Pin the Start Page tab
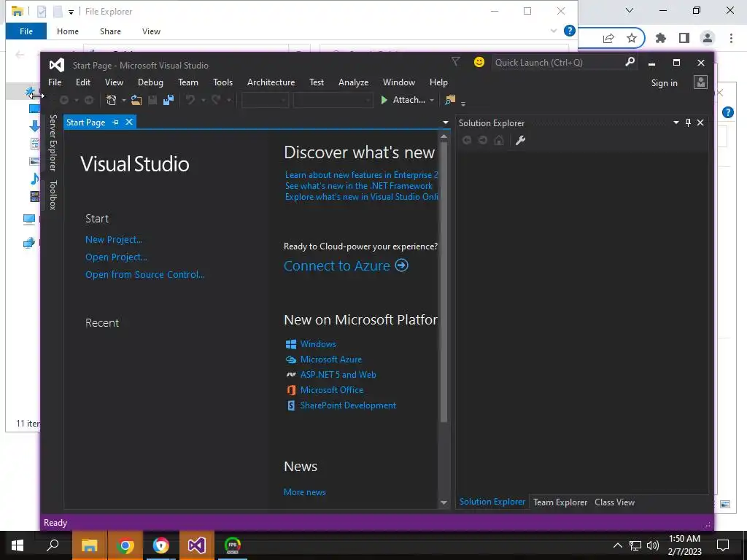747x560 pixels. coord(115,122)
